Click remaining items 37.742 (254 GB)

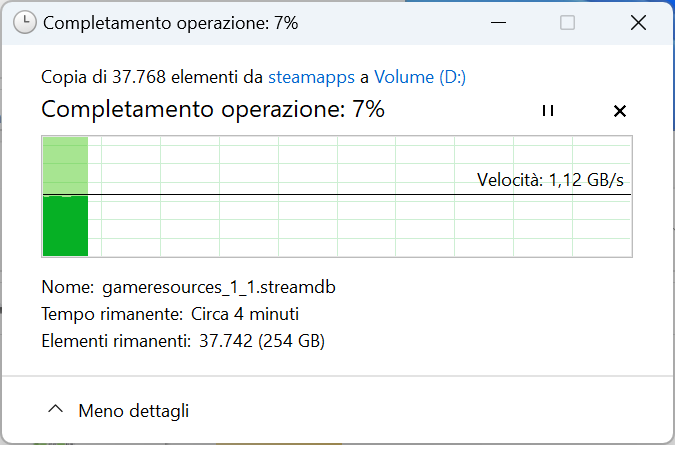(260, 341)
